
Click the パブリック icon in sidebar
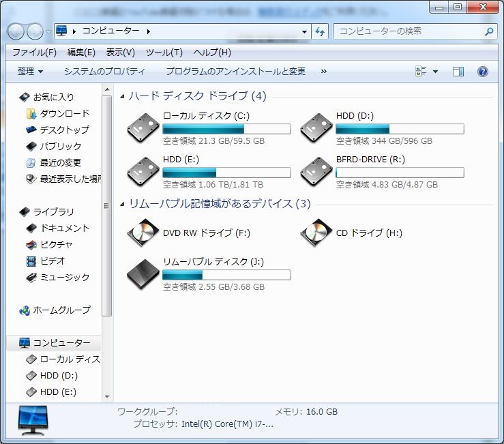click(31, 146)
